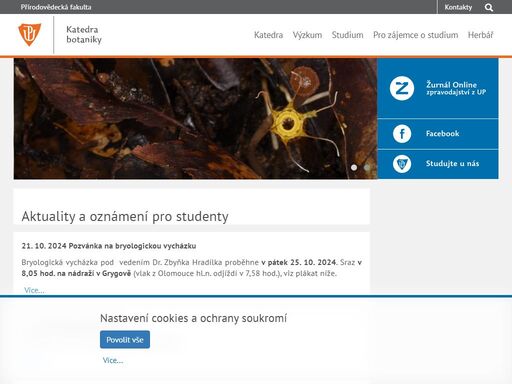This screenshot has width=512, height=384.
Task: Click Více link under bryological news
Action: click(34, 290)
